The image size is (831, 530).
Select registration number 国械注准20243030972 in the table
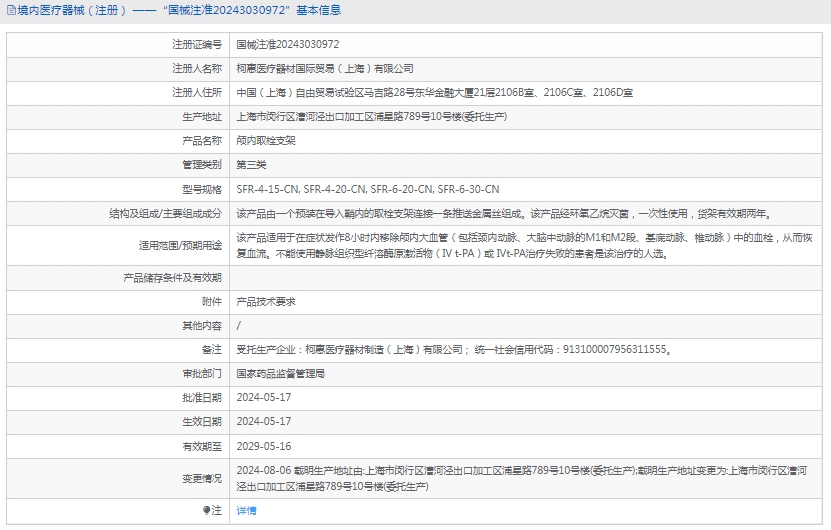(287, 45)
